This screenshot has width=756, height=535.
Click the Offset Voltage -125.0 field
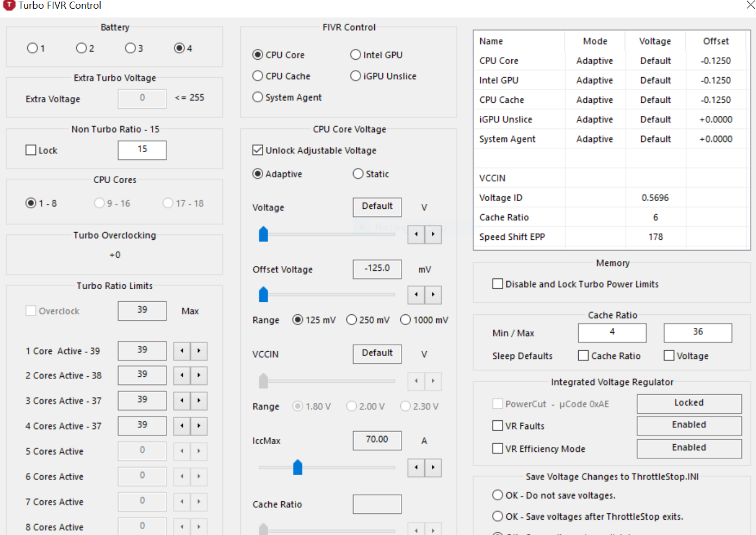click(x=377, y=269)
